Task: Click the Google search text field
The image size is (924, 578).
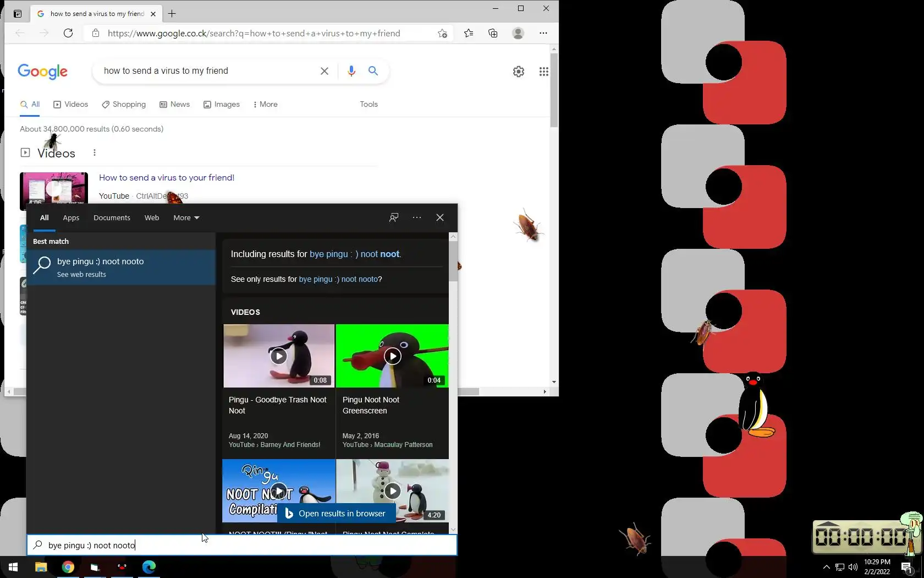Action: point(209,71)
